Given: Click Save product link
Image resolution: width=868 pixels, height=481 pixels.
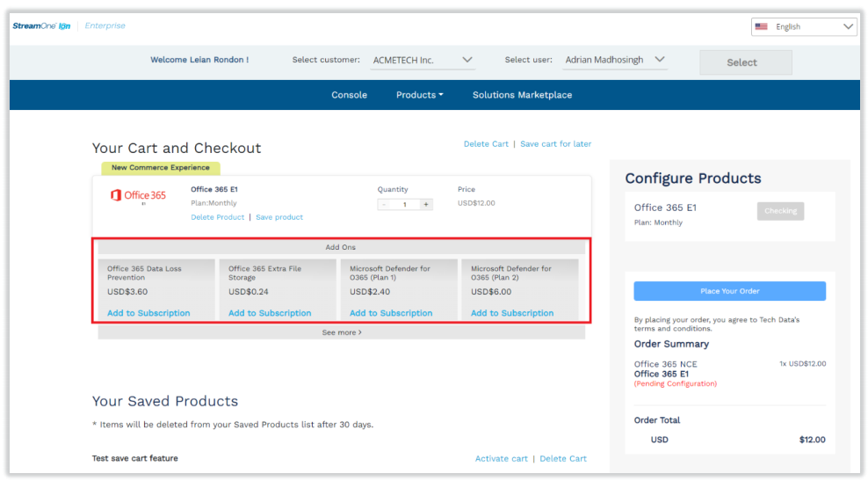Looking at the screenshot, I should [279, 217].
